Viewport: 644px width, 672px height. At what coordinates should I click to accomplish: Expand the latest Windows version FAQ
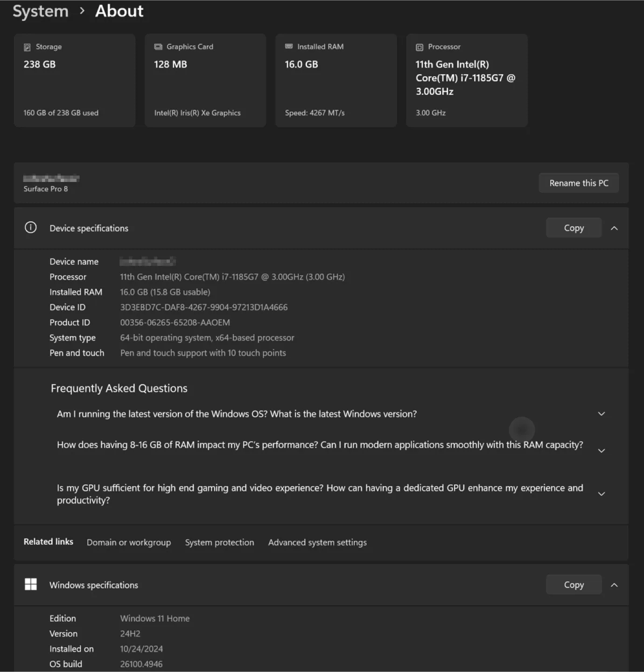click(601, 413)
